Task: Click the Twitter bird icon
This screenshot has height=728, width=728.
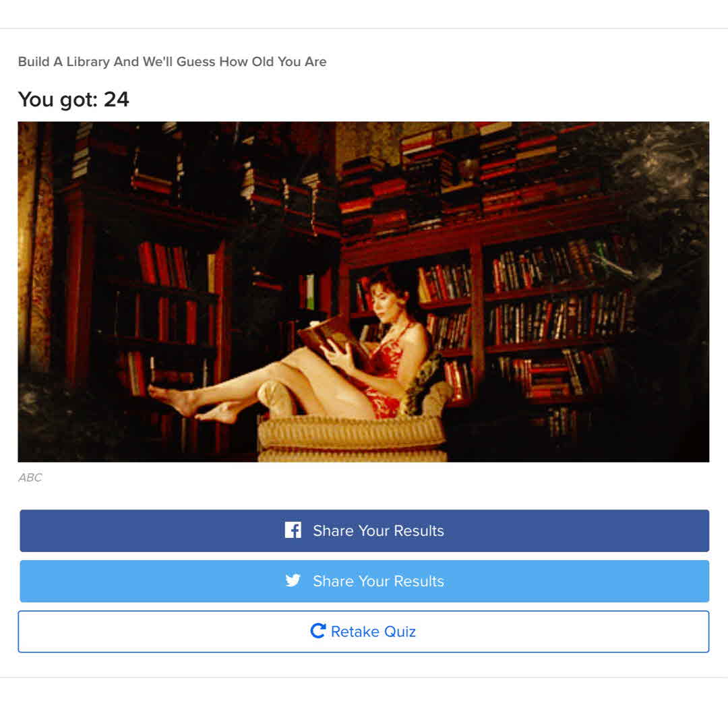Action: click(x=293, y=580)
